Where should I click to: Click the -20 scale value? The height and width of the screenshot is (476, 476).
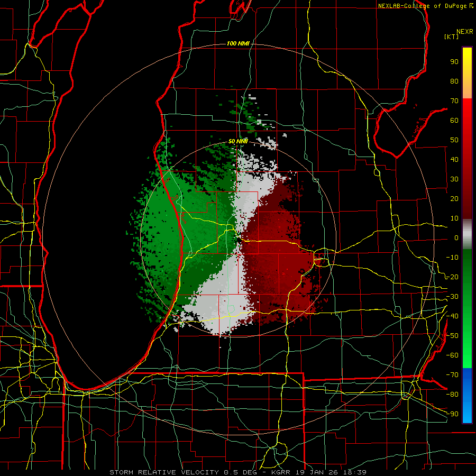[x=452, y=277]
